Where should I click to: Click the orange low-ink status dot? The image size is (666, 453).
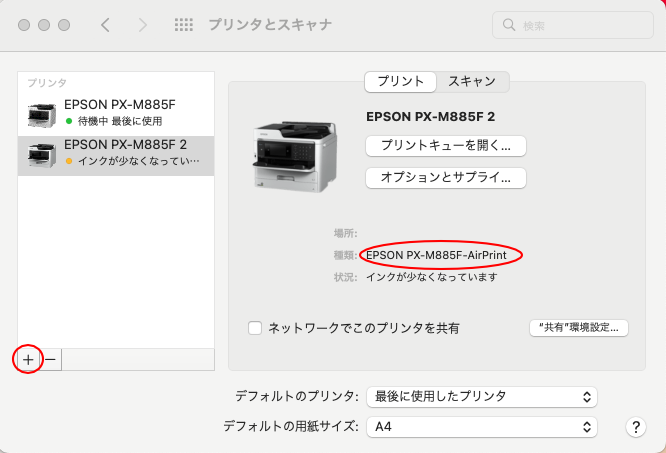coord(69,161)
